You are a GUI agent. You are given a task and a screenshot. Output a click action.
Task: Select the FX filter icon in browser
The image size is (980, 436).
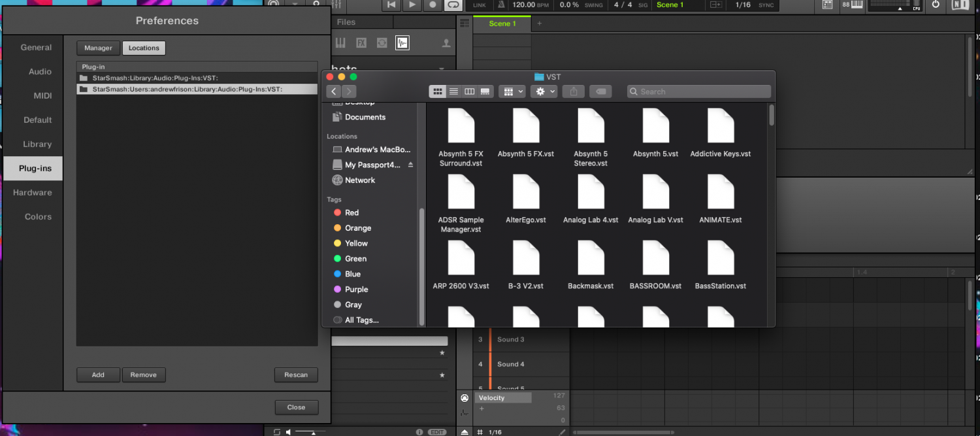pyautogui.click(x=361, y=43)
